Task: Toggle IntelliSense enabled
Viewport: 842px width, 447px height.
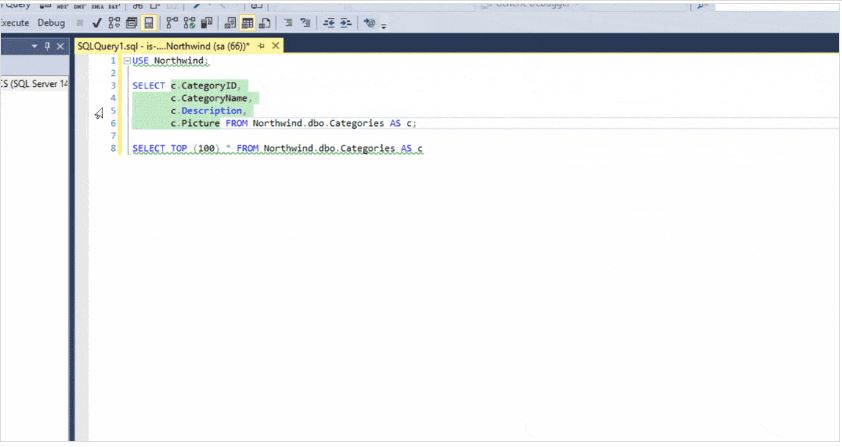Action: pos(149,23)
